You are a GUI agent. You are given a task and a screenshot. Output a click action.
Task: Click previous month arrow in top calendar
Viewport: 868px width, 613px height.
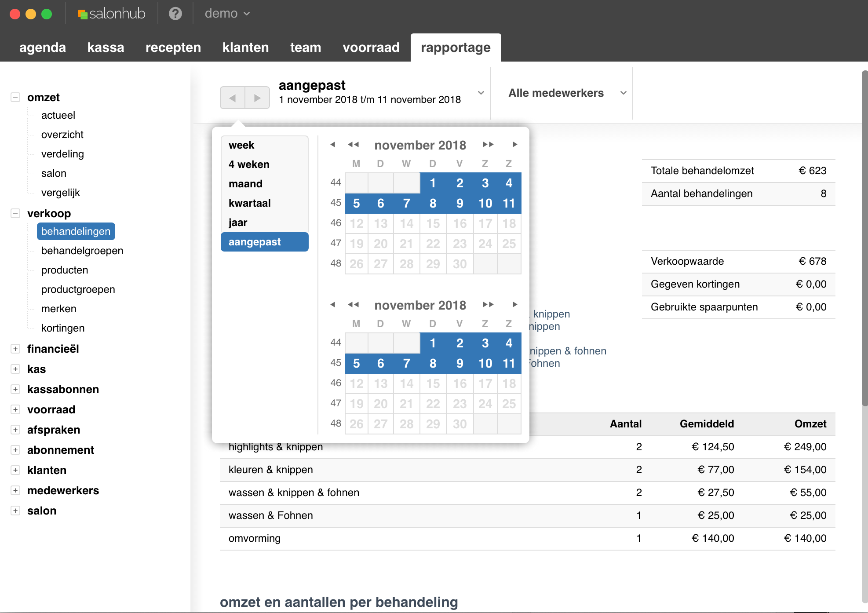[333, 145]
